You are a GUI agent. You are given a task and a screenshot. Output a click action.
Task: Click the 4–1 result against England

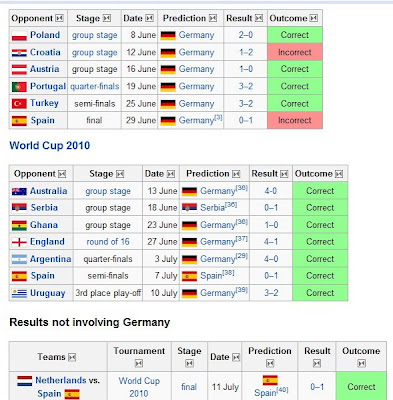click(x=271, y=242)
